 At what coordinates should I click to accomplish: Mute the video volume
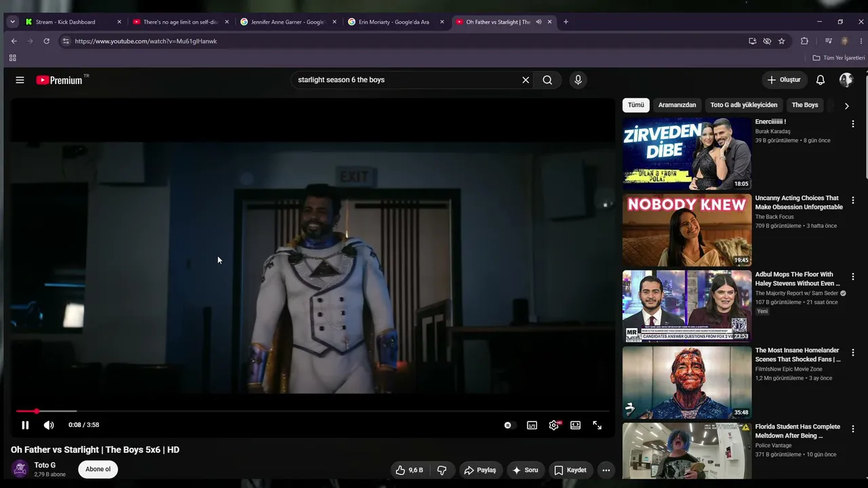pos(49,425)
